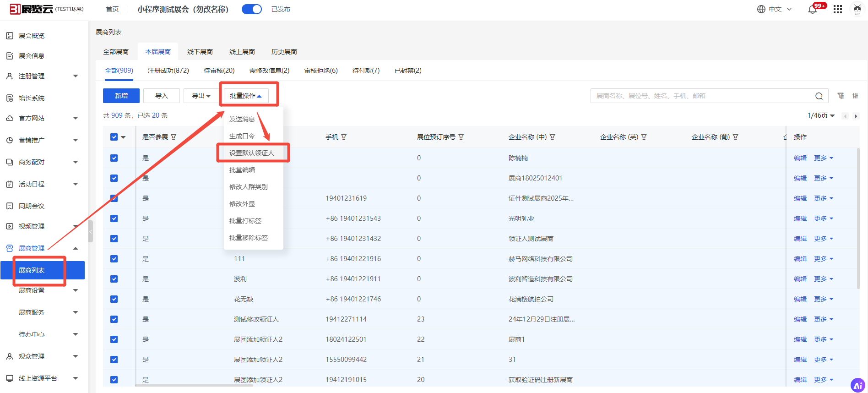This screenshot has height=393, width=868.
Task: Switch to the 线下展商 tab
Action: (x=200, y=52)
